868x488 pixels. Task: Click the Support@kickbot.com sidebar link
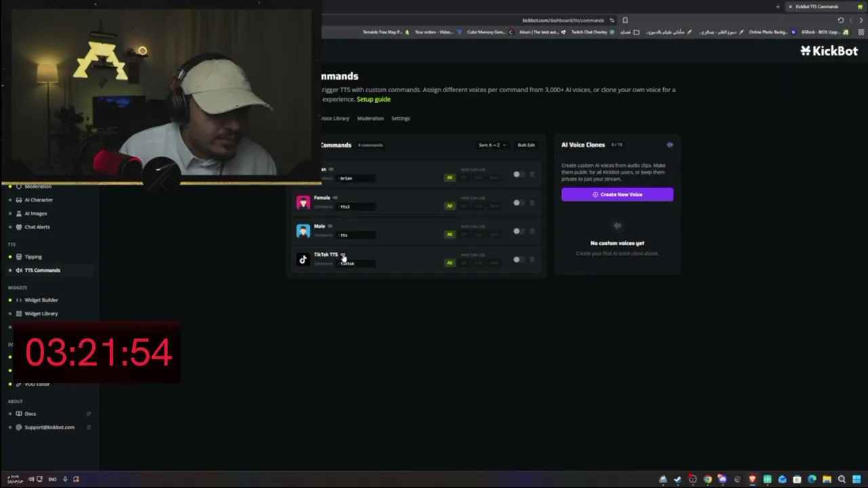(50, 427)
